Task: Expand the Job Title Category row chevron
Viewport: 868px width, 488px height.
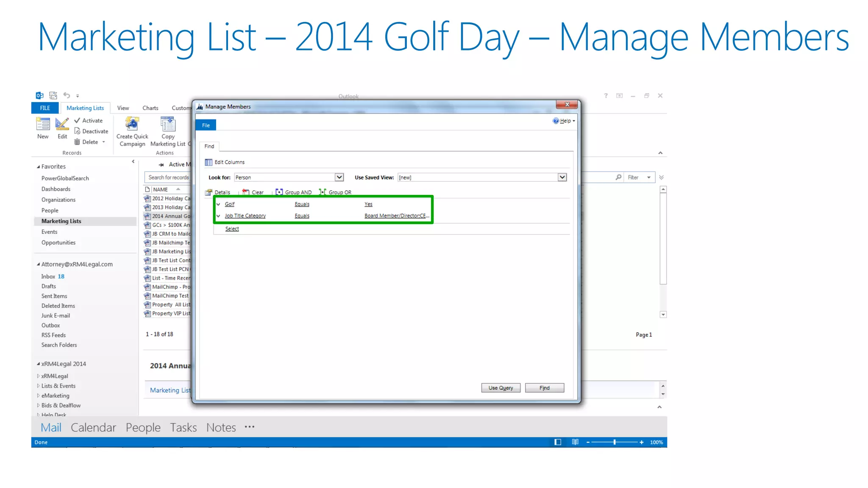Action: coord(218,216)
